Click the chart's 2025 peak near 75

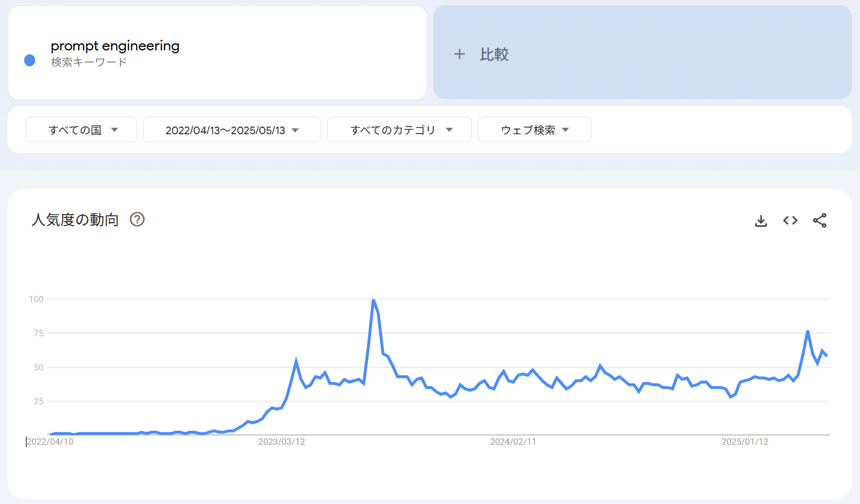click(808, 332)
